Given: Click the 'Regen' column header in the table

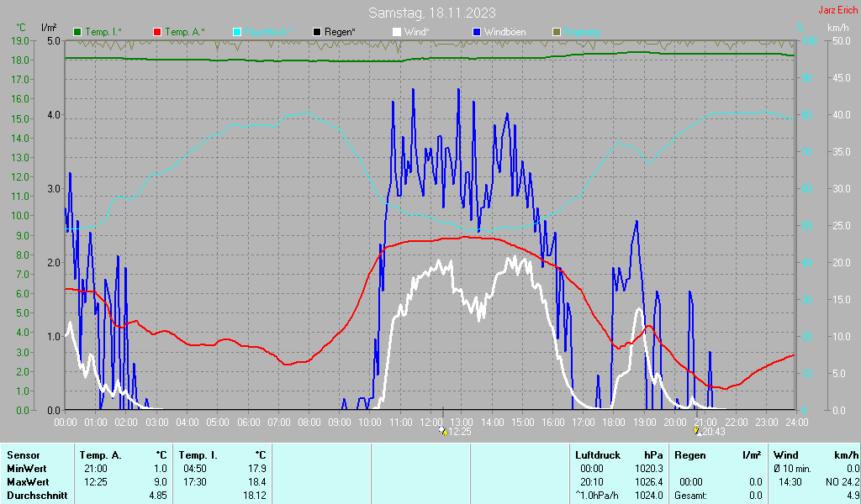Looking at the screenshot, I should (x=689, y=455).
